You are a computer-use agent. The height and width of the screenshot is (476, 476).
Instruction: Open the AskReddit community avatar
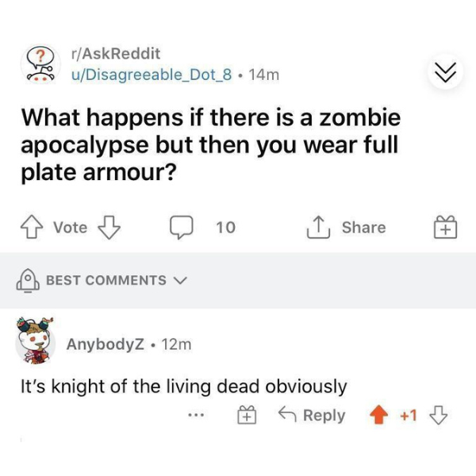40,63
